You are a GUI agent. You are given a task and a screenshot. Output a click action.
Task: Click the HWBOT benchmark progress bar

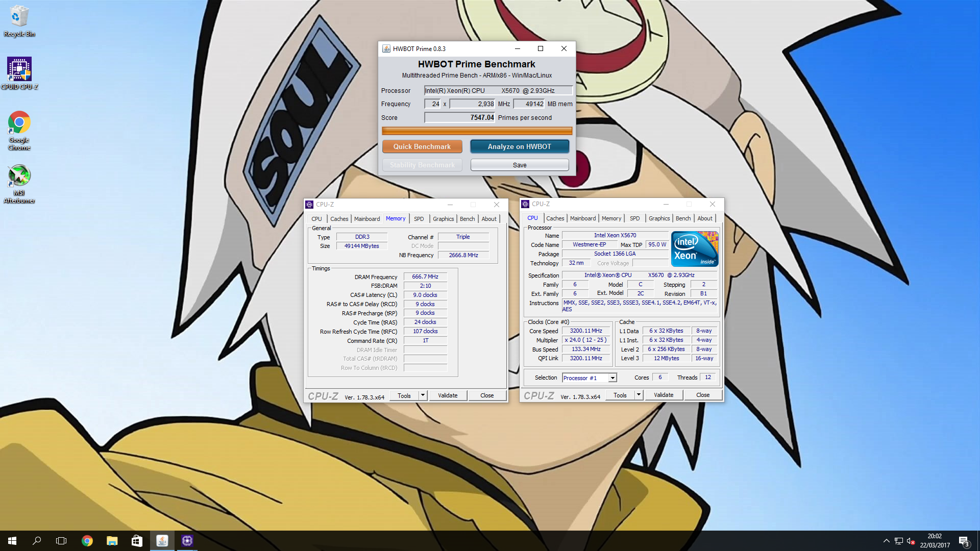pos(477,131)
